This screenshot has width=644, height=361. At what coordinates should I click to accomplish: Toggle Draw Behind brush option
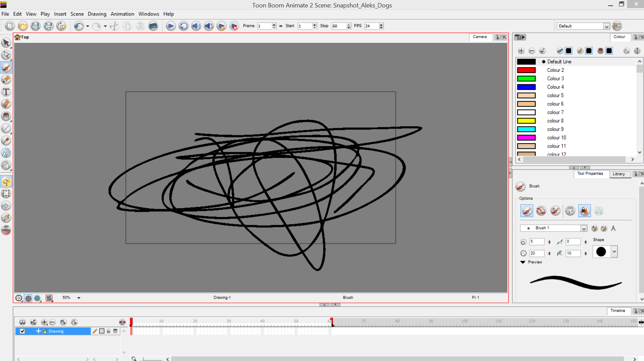pyautogui.click(x=541, y=211)
